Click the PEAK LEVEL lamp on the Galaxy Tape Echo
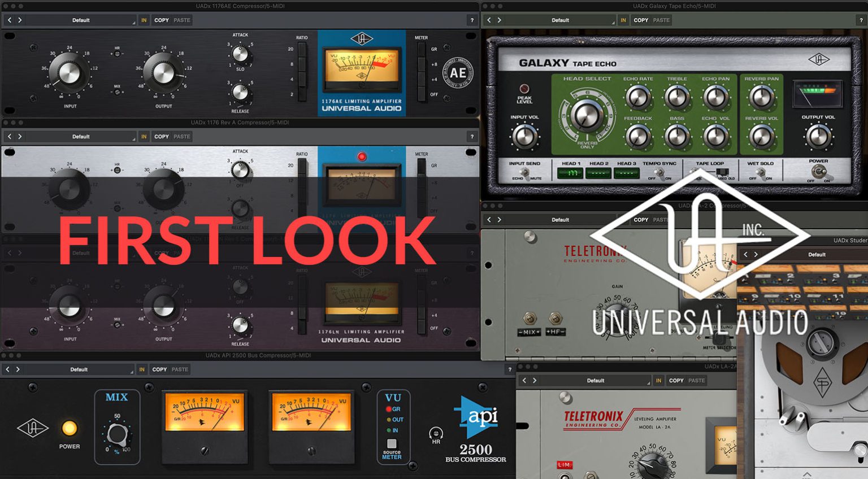This screenshot has height=479, width=868. [523, 88]
